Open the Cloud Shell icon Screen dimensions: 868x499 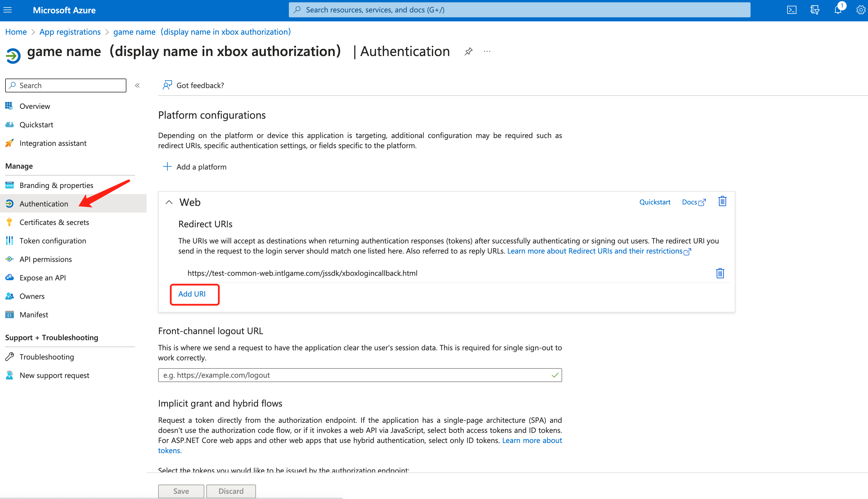point(791,10)
